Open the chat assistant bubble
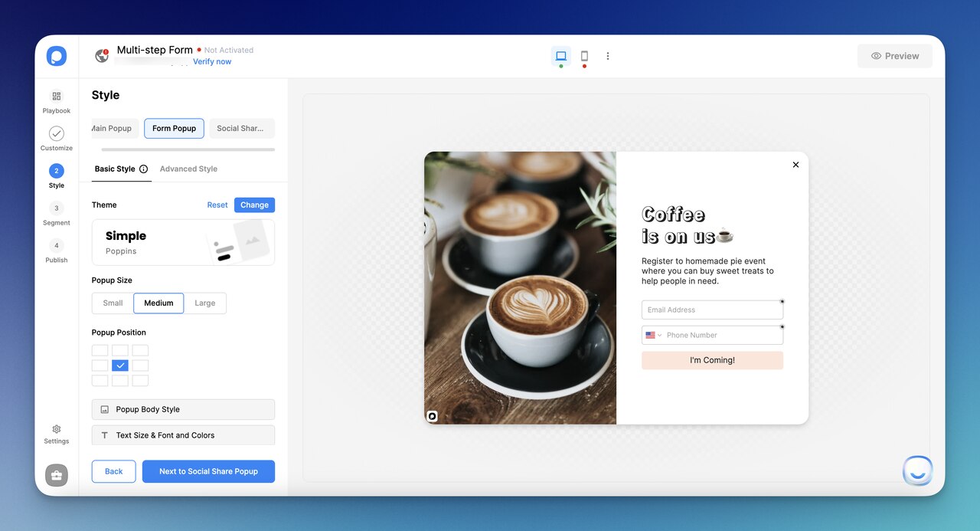980x531 pixels. coord(918,470)
